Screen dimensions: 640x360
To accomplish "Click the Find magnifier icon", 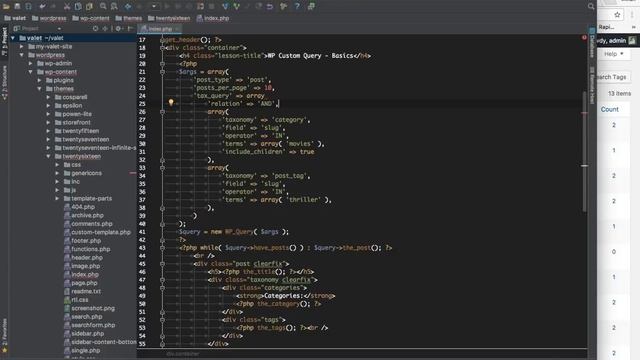I will (103, 7).
